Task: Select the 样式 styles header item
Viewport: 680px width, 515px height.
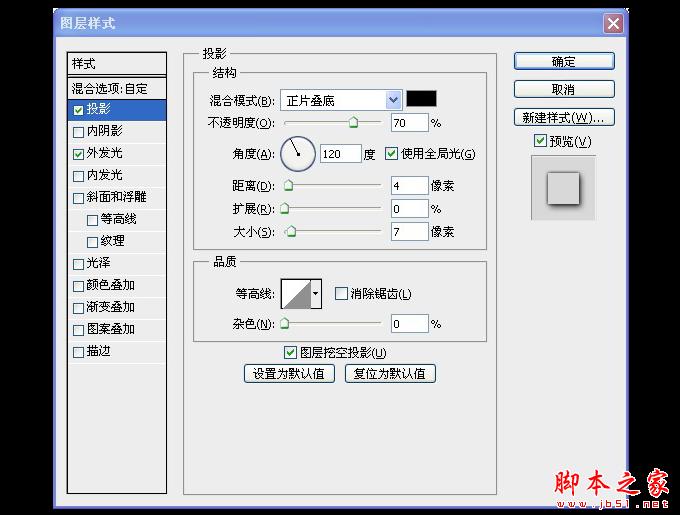Action: point(117,64)
